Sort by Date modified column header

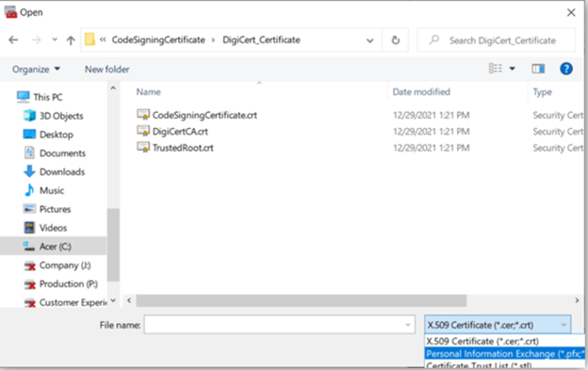click(421, 91)
